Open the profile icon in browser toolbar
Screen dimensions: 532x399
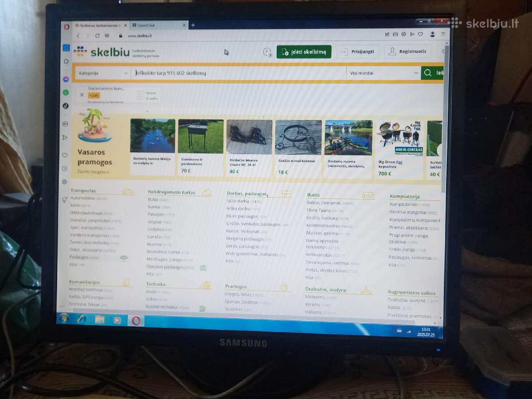click(x=432, y=34)
